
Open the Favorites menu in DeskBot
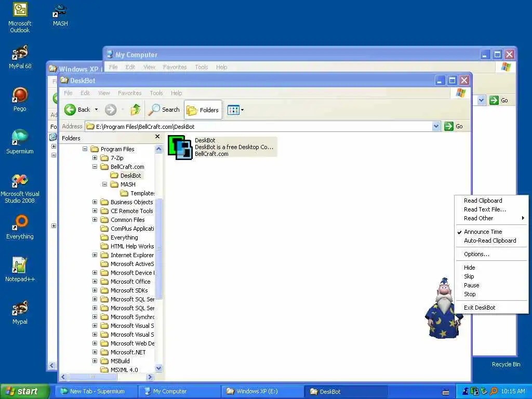pyautogui.click(x=129, y=93)
